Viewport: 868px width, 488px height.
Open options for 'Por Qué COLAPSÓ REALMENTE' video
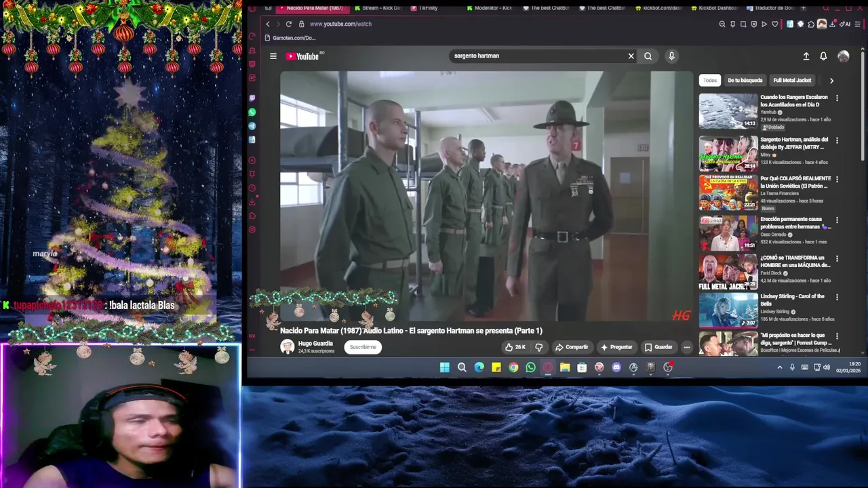837,179
